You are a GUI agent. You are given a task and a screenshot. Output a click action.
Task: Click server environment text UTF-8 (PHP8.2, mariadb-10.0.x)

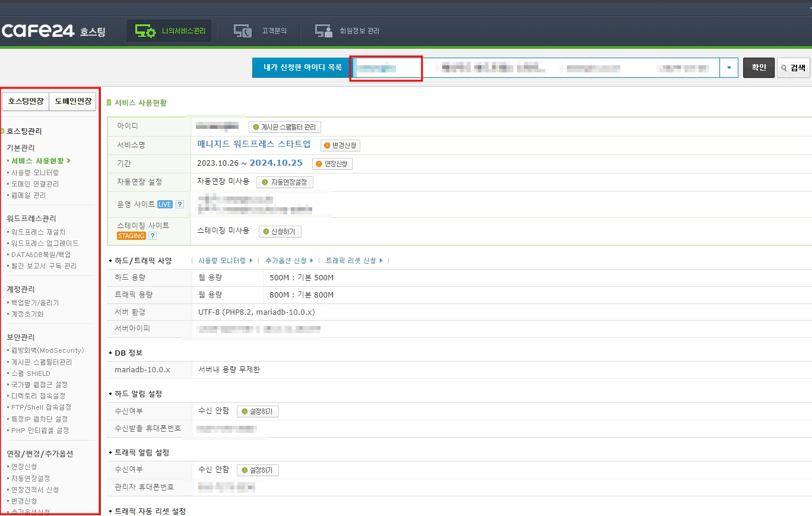[256, 312]
